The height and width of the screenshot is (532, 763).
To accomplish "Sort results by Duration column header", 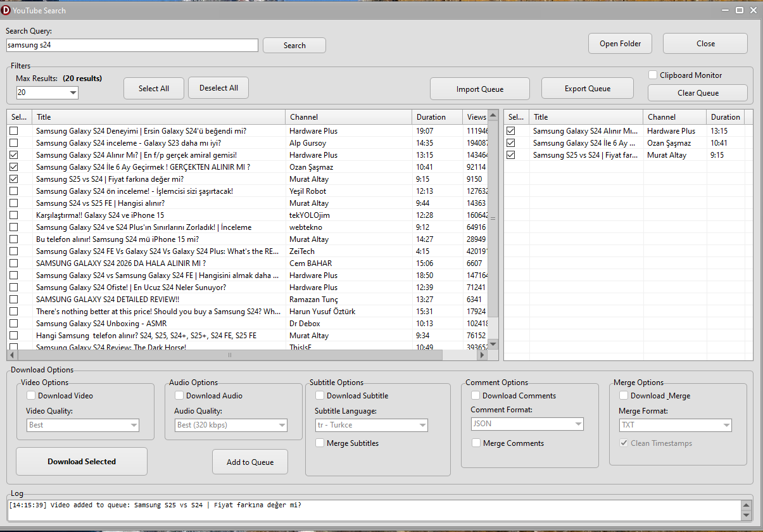I will pos(438,117).
